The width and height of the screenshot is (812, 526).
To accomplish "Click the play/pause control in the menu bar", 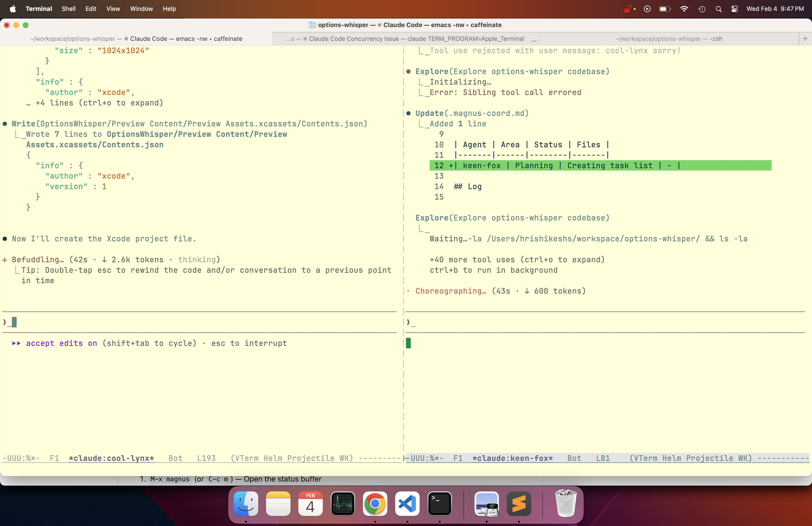I will (x=647, y=9).
